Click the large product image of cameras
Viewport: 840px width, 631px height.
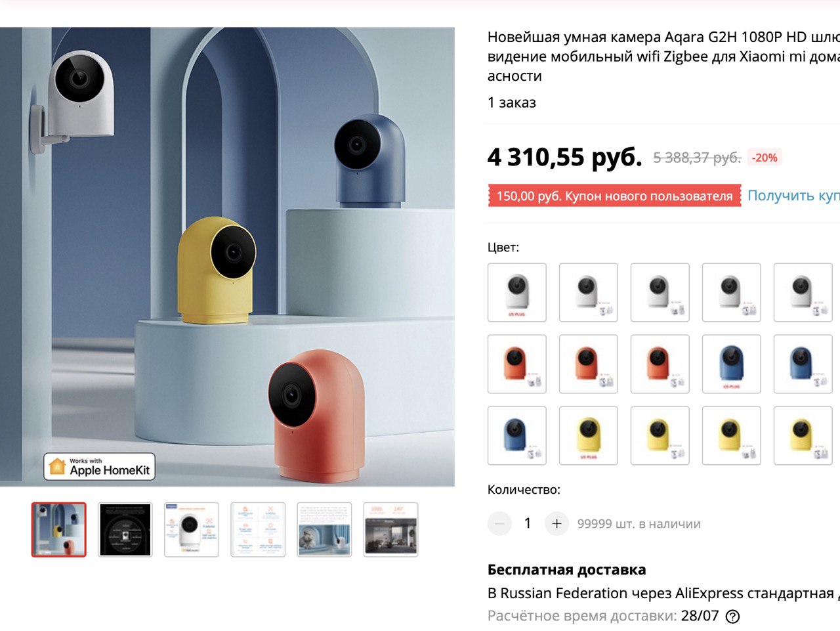coord(227,257)
